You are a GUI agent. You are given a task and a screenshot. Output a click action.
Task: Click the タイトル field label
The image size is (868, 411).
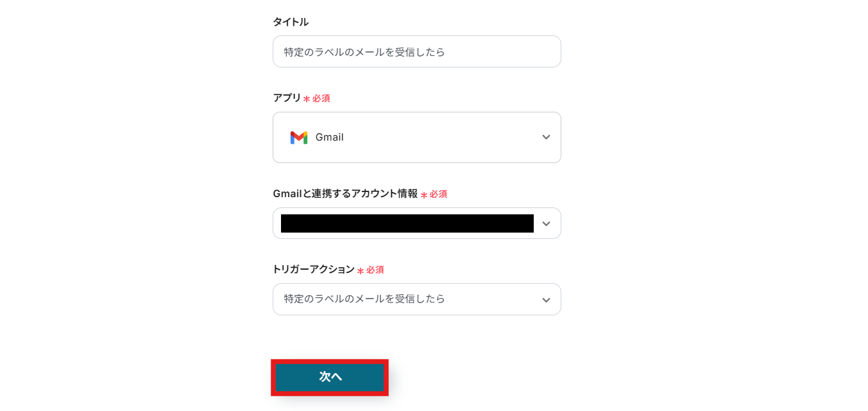[291, 22]
